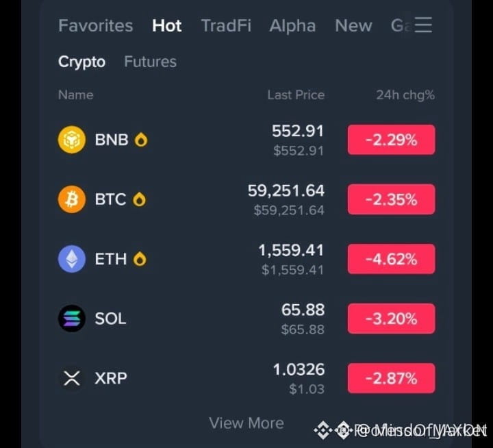Tap the -2.87% change button for XRP
Viewport: 493px width, 448px height.
point(392,378)
